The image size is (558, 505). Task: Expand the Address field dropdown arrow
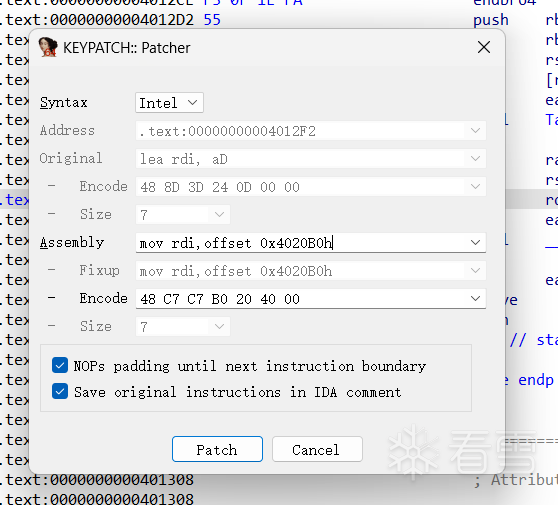475,131
